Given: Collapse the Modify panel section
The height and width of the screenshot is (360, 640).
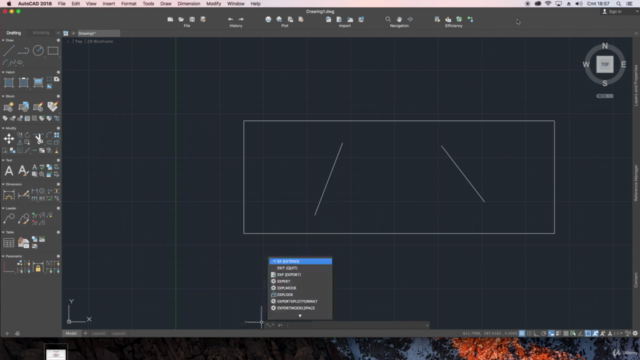Looking at the screenshot, I should click(x=3, y=128).
